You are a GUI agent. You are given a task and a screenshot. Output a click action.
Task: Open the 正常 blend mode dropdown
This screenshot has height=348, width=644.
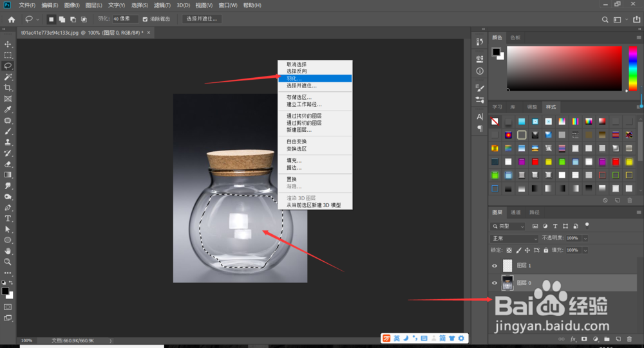(514, 239)
